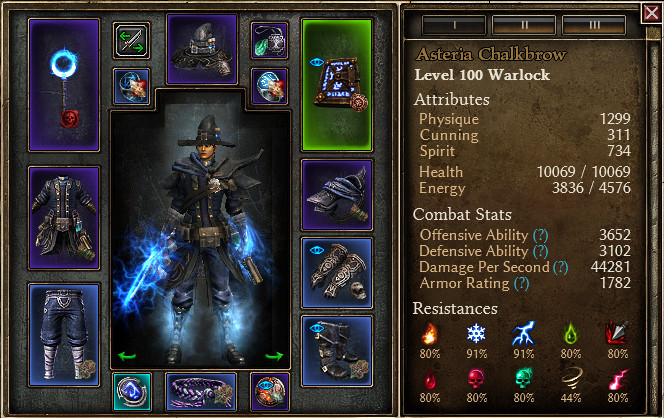664x418 pixels.
Task: Rotate character right with green arrow
Action: point(274,357)
